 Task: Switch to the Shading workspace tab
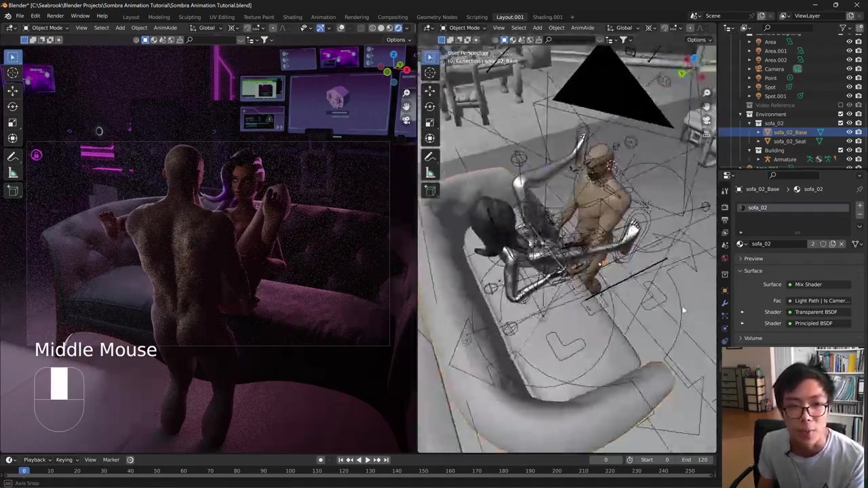[x=292, y=17]
